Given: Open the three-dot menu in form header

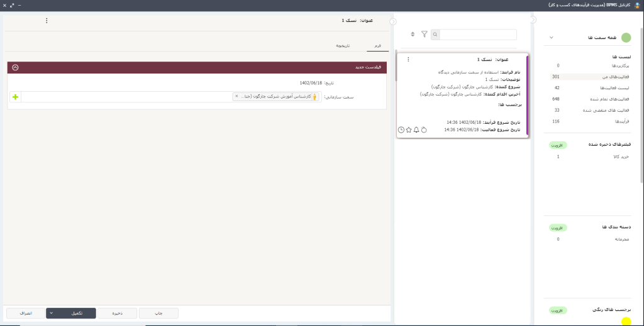Looking at the screenshot, I should (x=46, y=21).
